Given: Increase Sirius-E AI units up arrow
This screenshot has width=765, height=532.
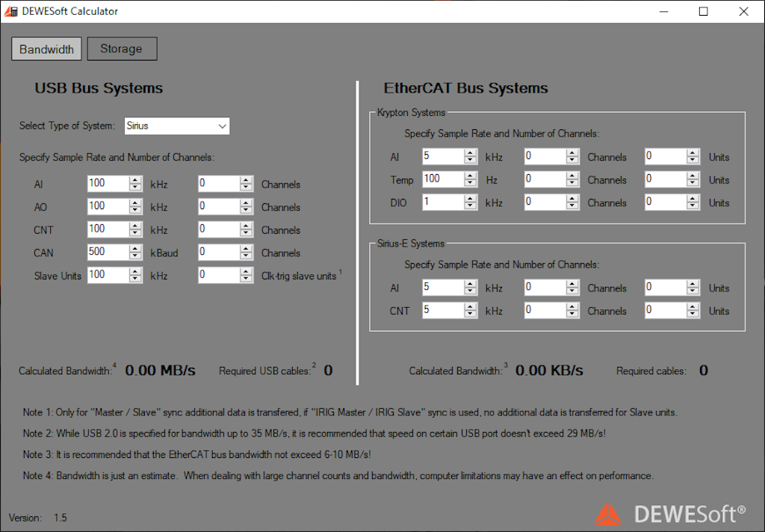Looking at the screenshot, I should pyautogui.click(x=693, y=284).
